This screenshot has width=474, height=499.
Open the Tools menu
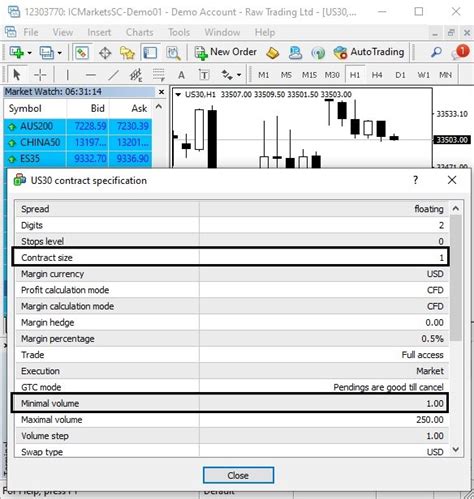tap(179, 32)
